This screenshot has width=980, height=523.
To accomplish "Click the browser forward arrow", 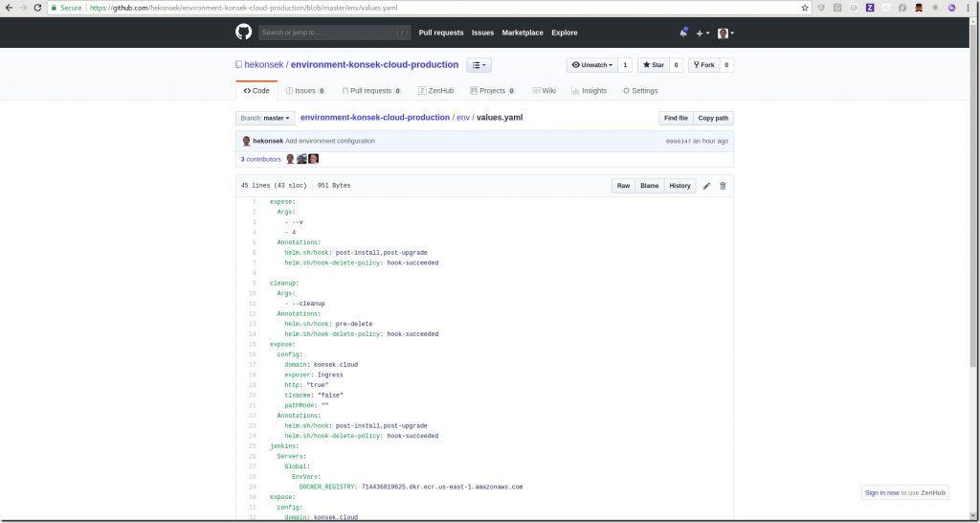I will tap(24, 8).
